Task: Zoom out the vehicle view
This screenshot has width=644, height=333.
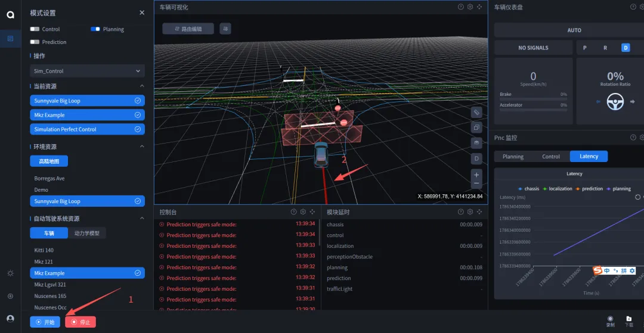Action: (476, 183)
